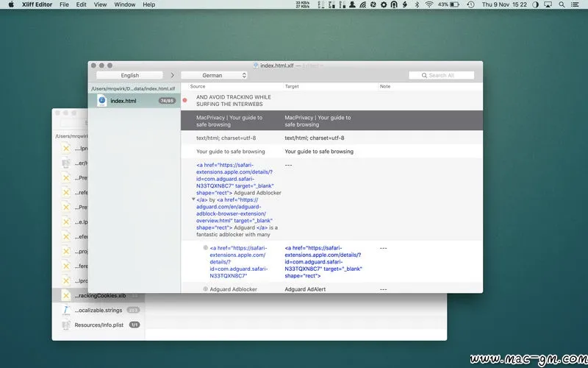Click the arrow between English and German
Image resolution: width=588 pixels, height=368 pixels.
173,76
